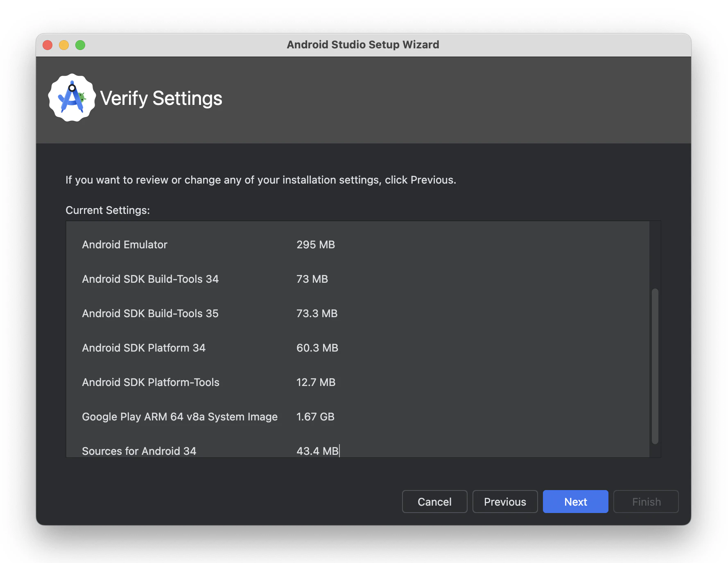The image size is (728, 563).
Task: Click the 12.7 MB size value
Action: [x=316, y=382]
